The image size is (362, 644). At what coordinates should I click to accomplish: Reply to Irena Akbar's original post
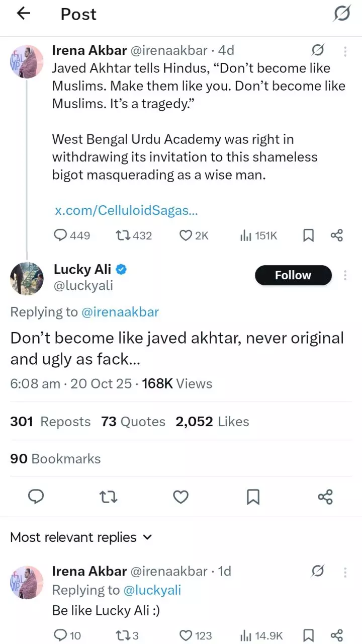click(61, 235)
